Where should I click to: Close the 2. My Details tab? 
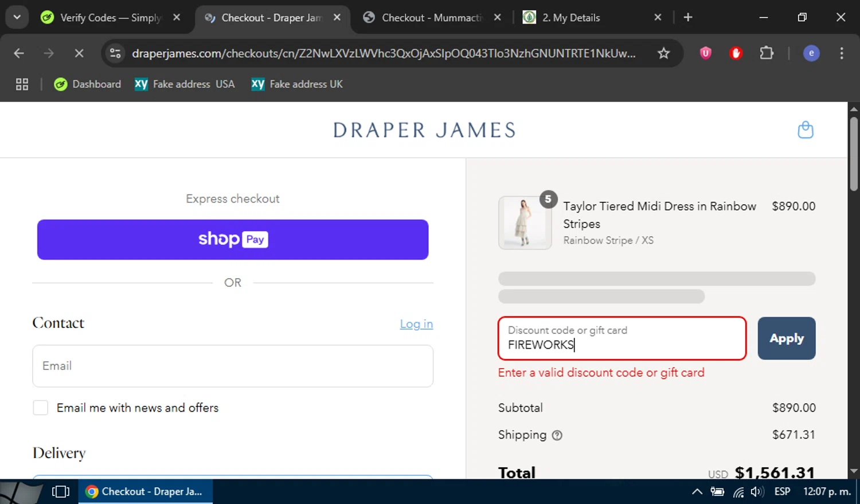click(658, 17)
